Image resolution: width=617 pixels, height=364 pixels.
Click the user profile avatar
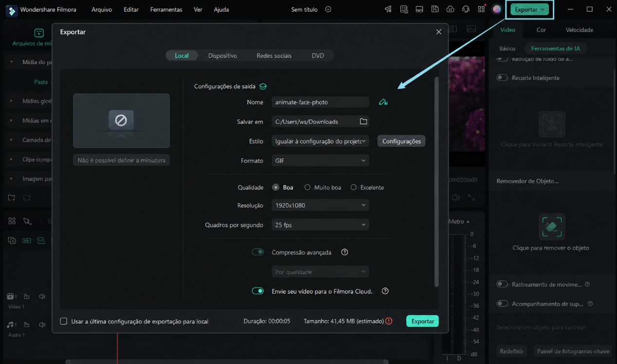497,9
